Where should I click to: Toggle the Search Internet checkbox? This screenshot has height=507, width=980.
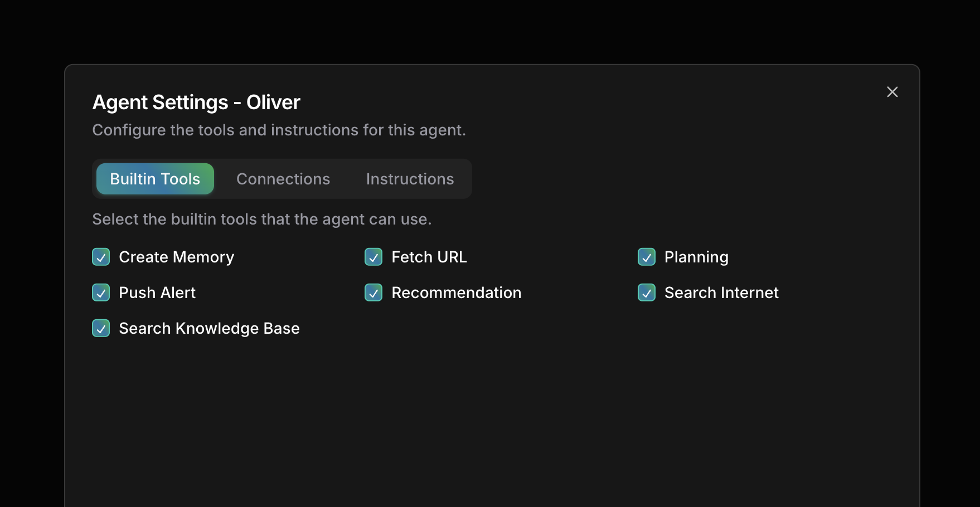pos(647,292)
